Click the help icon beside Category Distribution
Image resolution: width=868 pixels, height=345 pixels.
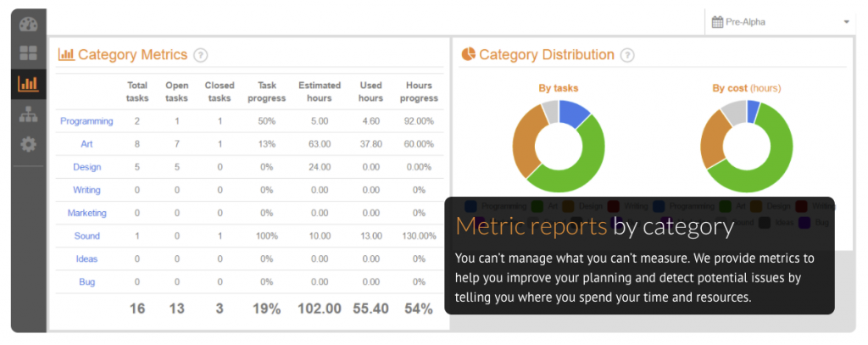(x=626, y=55)
